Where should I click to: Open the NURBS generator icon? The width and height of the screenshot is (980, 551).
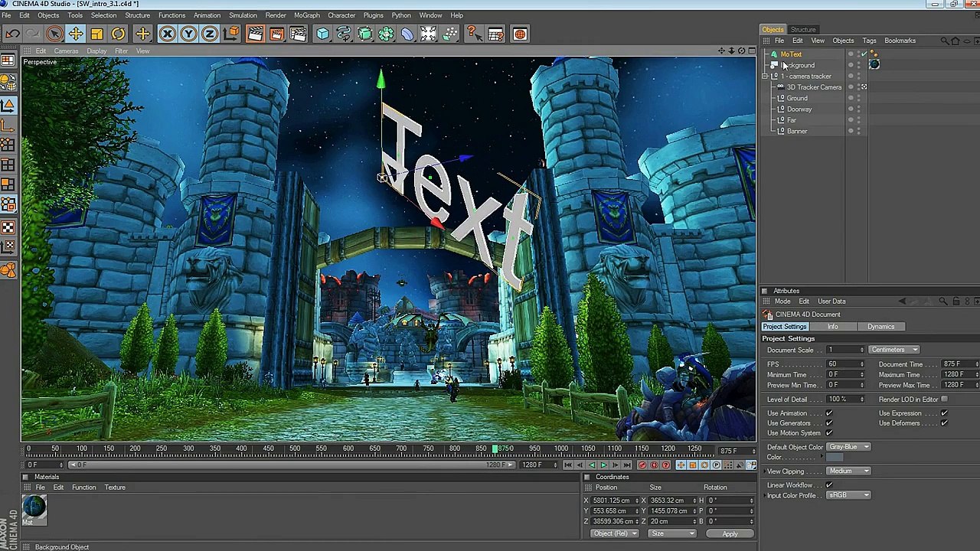tap(365, 34)
